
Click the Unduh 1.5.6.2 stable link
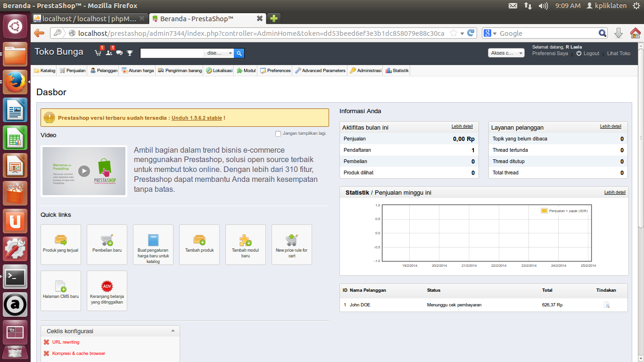pyautogui.click(x=197, y=118)
